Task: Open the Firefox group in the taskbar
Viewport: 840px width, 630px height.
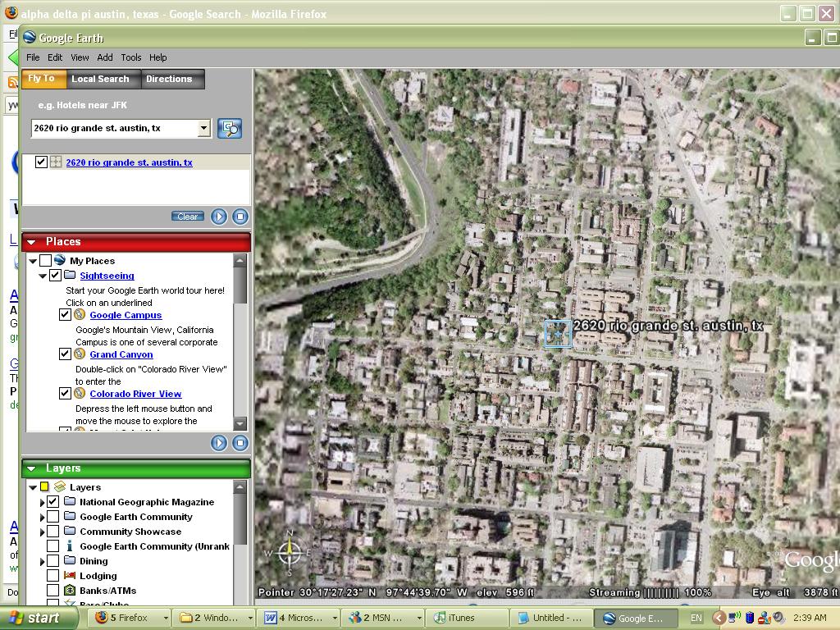Action: coord(130,618)
